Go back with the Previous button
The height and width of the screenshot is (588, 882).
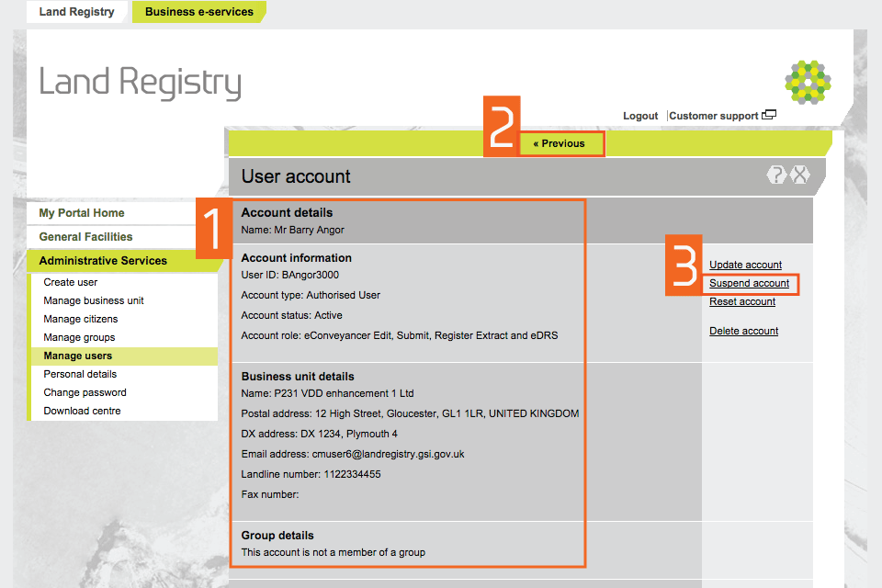560,143
